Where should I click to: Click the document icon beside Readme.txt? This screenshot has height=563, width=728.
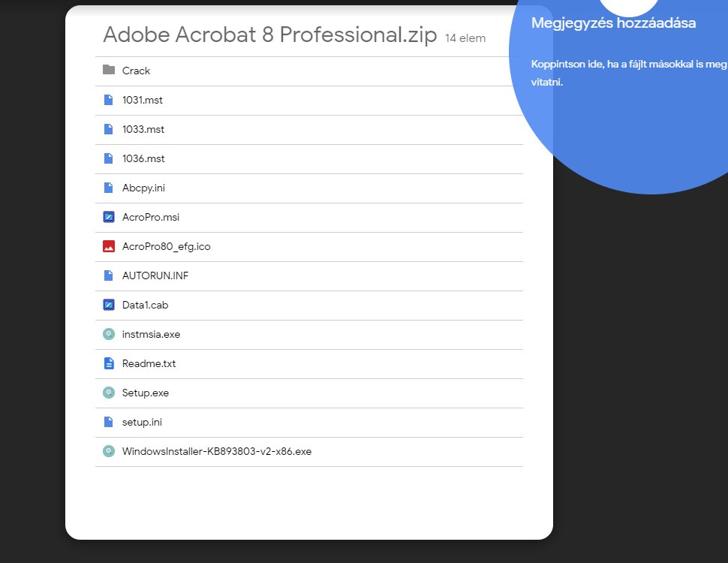click(109, 363)
